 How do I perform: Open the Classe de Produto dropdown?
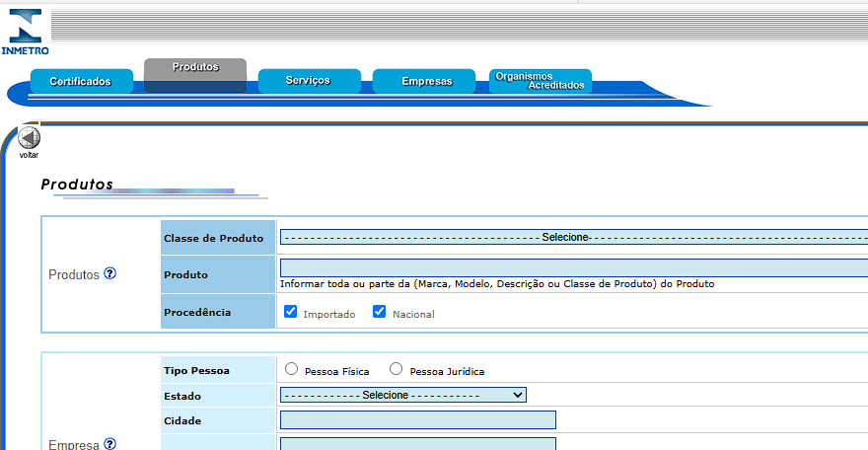[x=574, y=237]
